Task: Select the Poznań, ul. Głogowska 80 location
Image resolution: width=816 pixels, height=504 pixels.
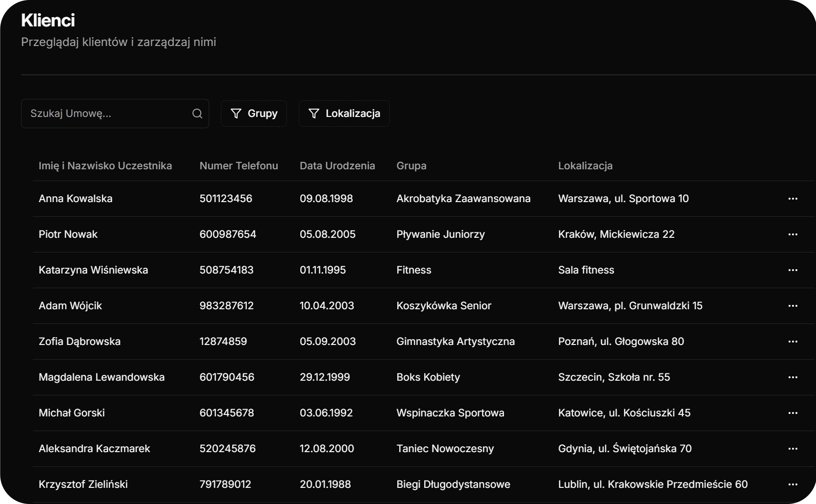Action: 621,342
